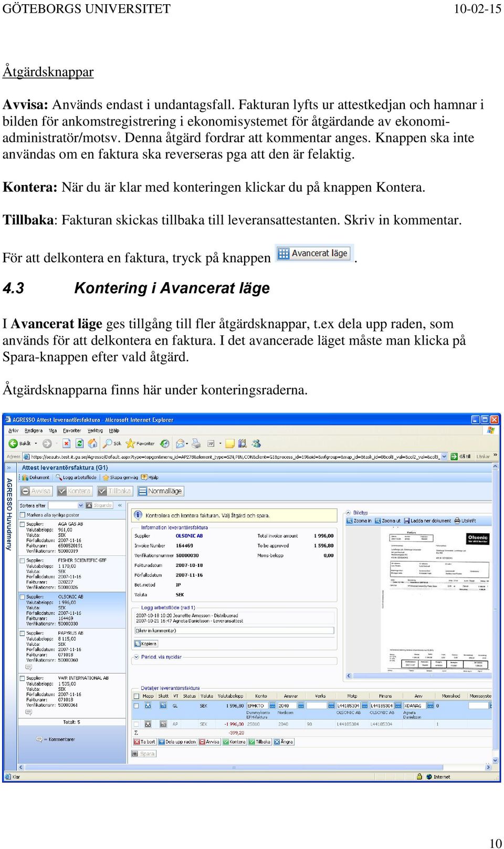Check the PAPYRUS AB supplier checkbox

(23, 633)
